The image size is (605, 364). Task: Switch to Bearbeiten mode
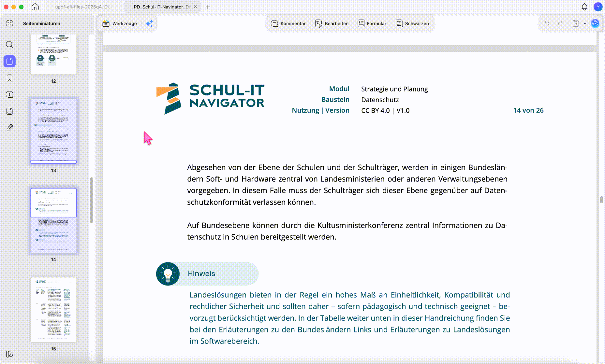[332, 23]
